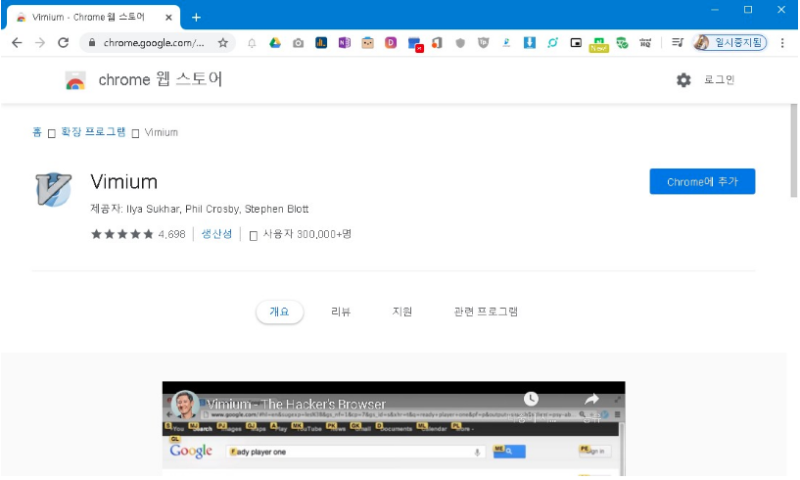Click the paused profile button 일시중지됨
800x480 pixels.
click(x=729, y=43)
